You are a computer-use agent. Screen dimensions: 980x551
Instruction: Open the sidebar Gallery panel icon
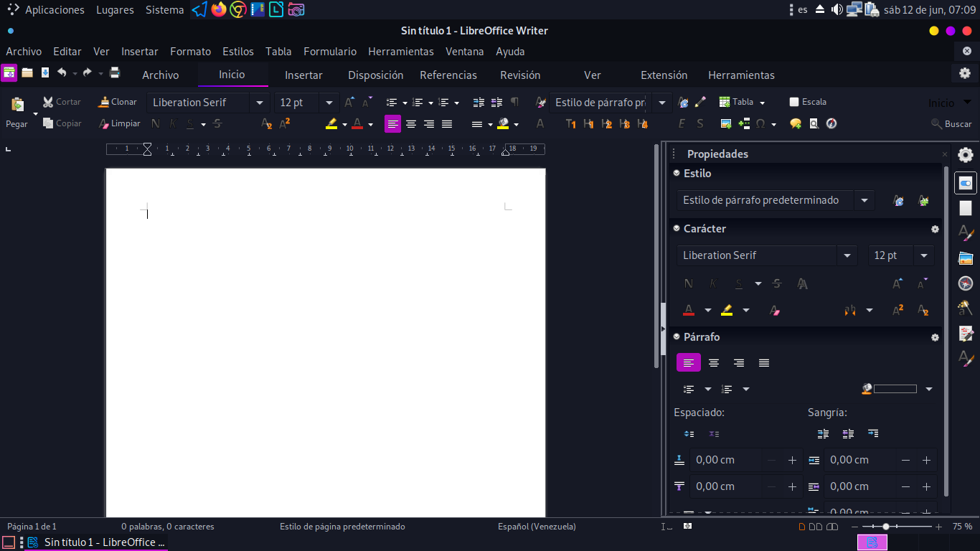coord(966,258)
